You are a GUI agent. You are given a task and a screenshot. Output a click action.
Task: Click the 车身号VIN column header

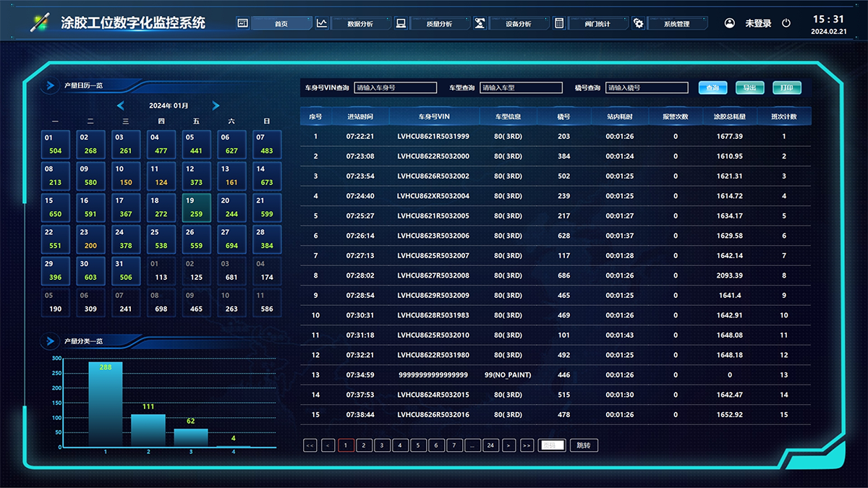tap(434, 116)
